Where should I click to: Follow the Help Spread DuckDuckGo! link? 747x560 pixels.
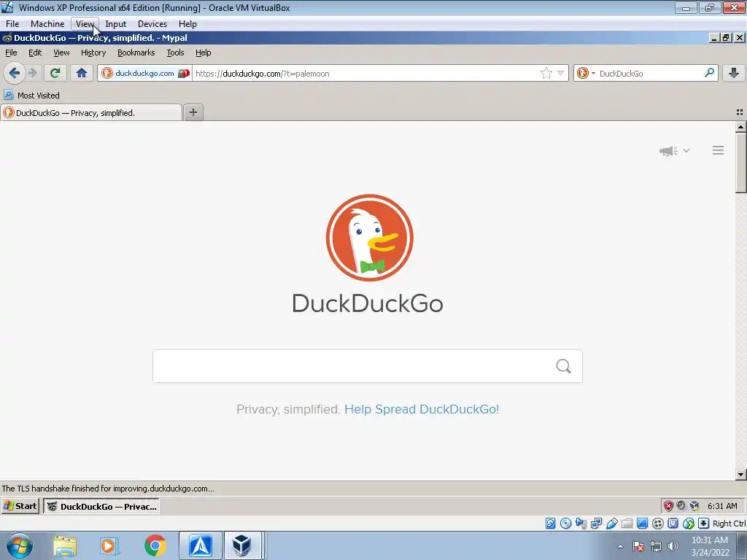[x=422, y=409]
